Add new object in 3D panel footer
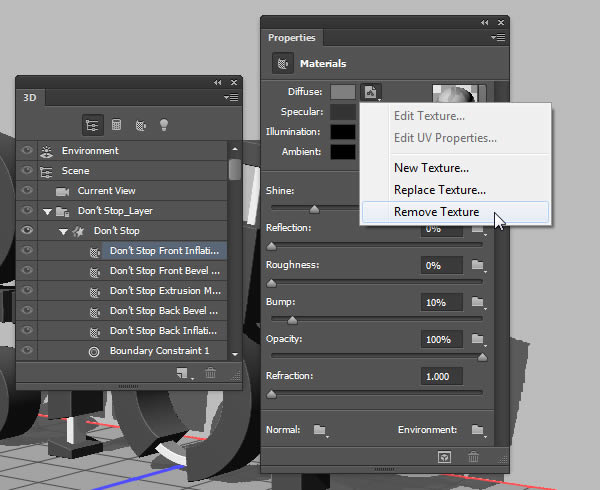 (183, 373)
